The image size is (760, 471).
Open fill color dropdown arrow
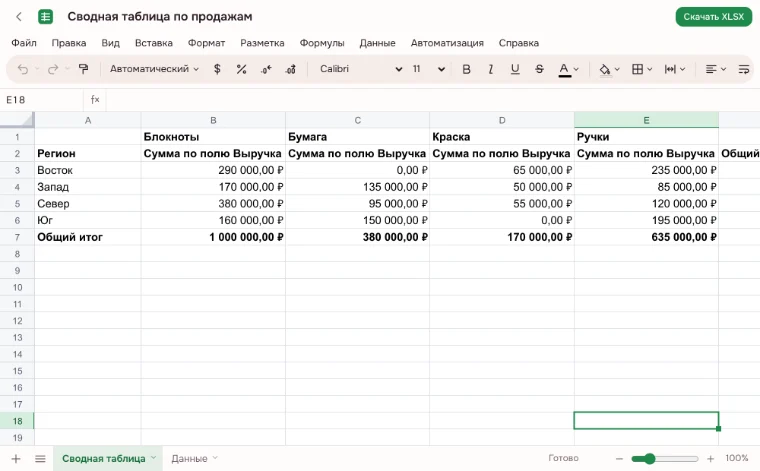617,69
